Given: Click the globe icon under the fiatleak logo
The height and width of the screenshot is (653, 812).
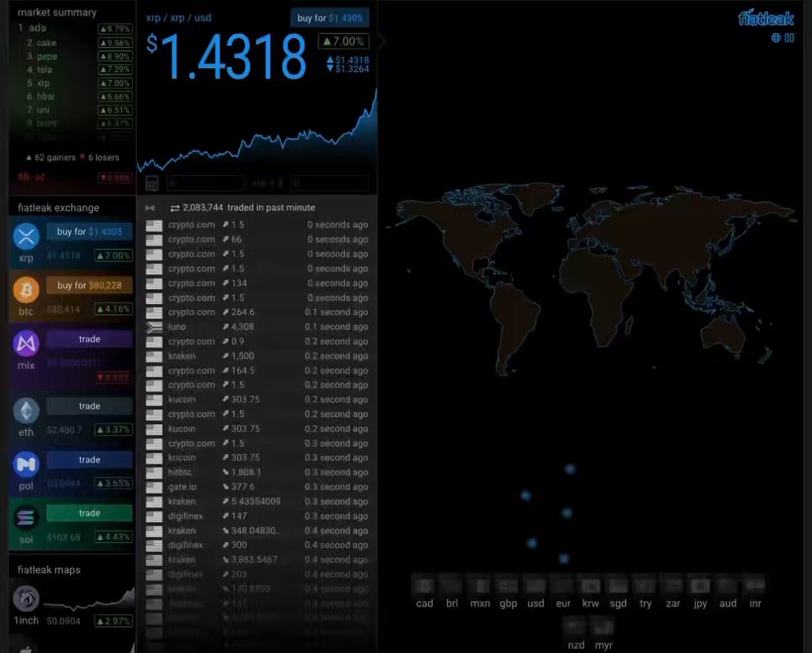Looking at the screenshot, I should click(776, 38).
